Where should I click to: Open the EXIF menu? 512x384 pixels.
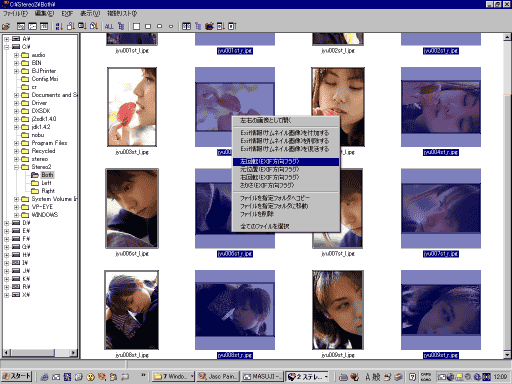(x=67, y=14)
